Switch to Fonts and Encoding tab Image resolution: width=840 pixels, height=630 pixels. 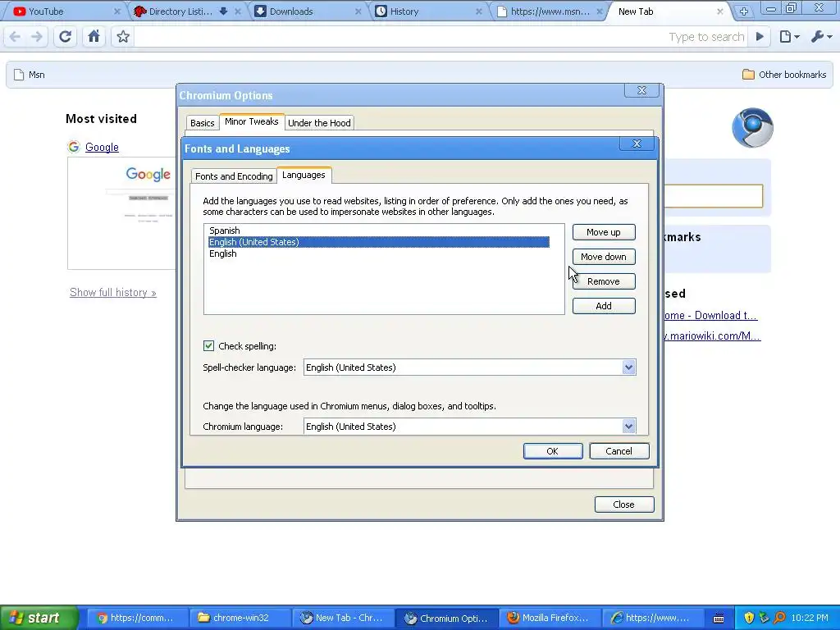click(x=234, y=176)
